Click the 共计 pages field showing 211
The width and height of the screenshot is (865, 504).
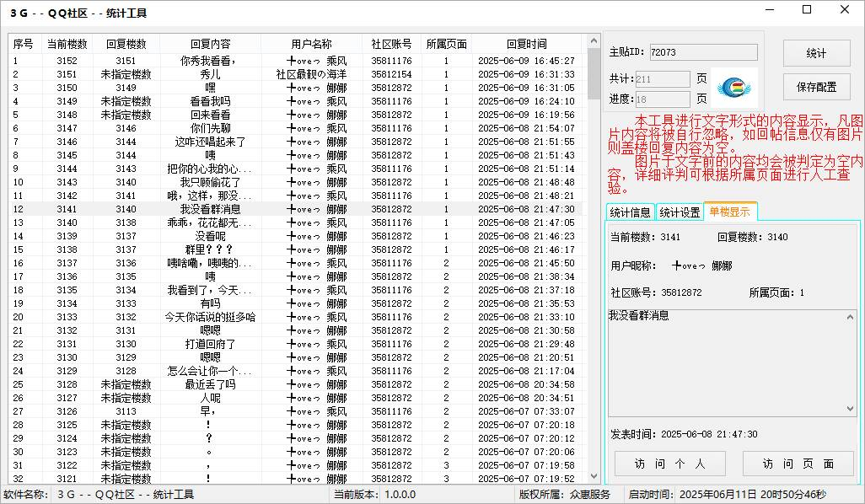click(x=663, y=79)
